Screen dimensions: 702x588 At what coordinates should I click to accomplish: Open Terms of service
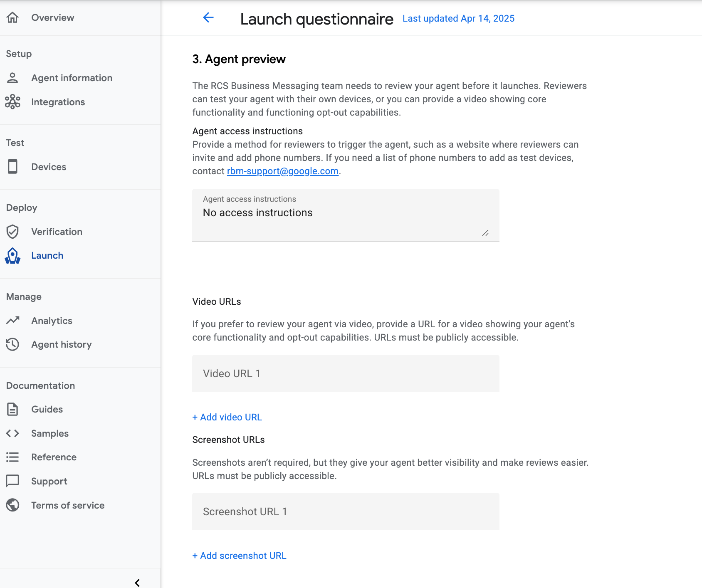tap(68, 505)
